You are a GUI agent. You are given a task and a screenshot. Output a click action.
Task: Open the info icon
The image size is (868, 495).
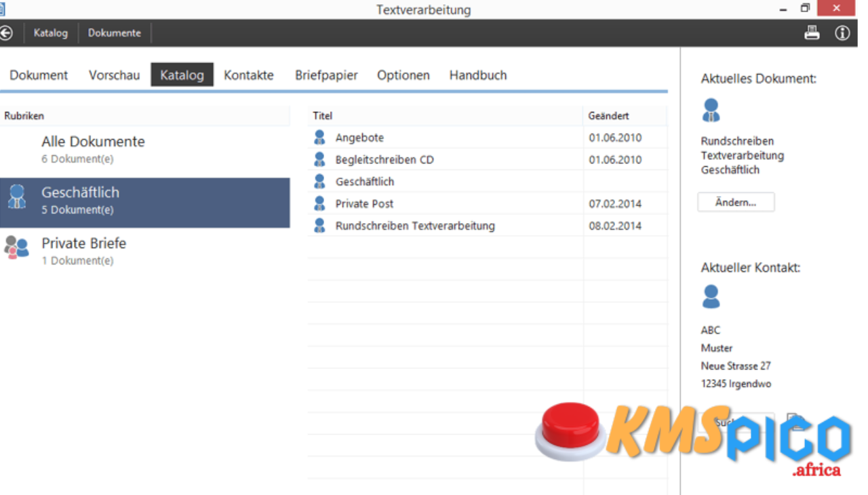coord(842,33)
